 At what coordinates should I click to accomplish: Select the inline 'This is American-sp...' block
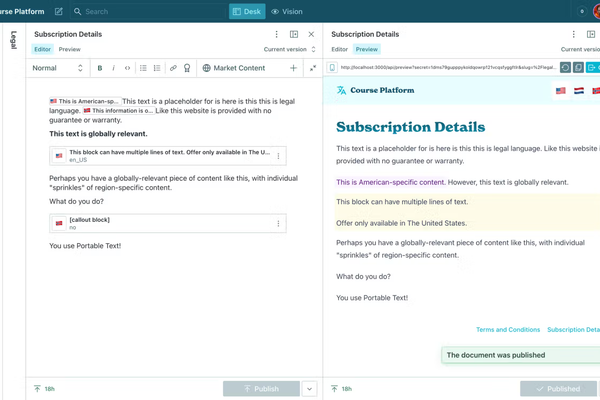(85, 101)
